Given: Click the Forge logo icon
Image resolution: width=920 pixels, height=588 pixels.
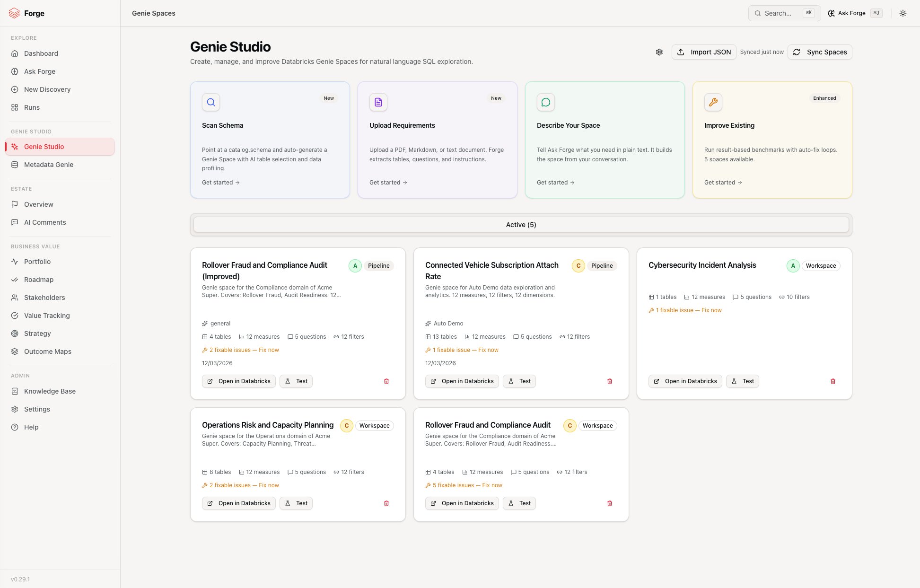Looking at the screenshot, I should [14, 13].
